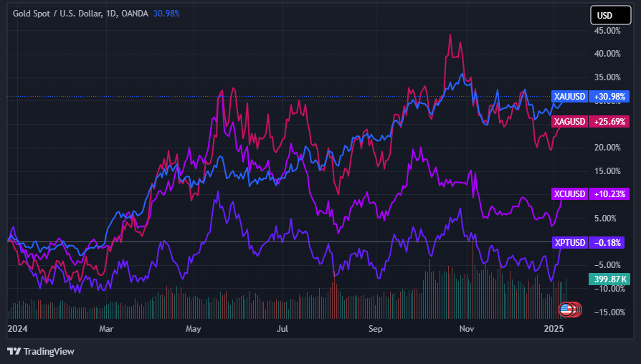Click the +25.69% silver value tag
Viewport: 641px width, 364px height.
click(609, 122)
